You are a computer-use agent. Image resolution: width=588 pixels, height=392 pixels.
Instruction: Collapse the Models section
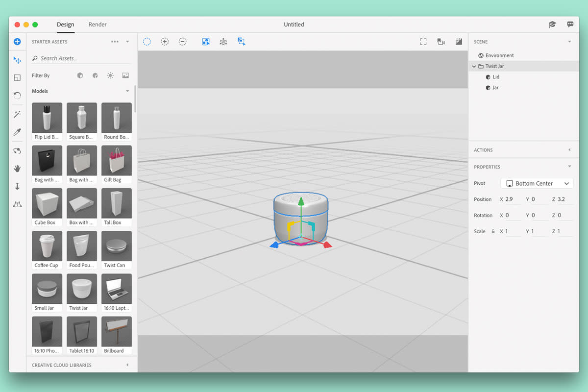click(x=127, y=91)
